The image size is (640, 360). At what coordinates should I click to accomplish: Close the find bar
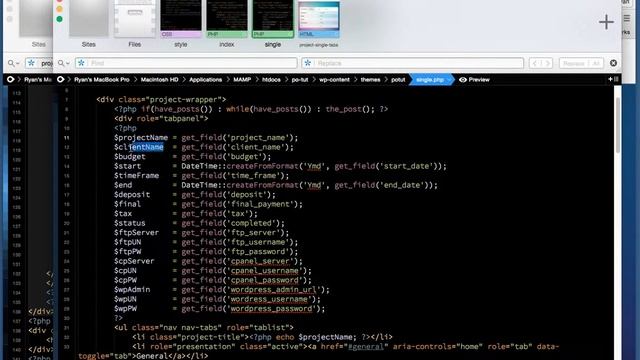click(x=613, y=63)
